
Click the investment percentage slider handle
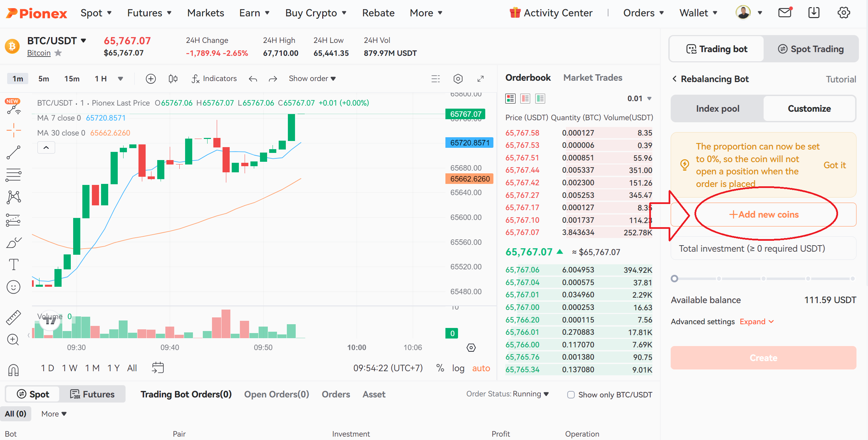(x=674, y=279)
